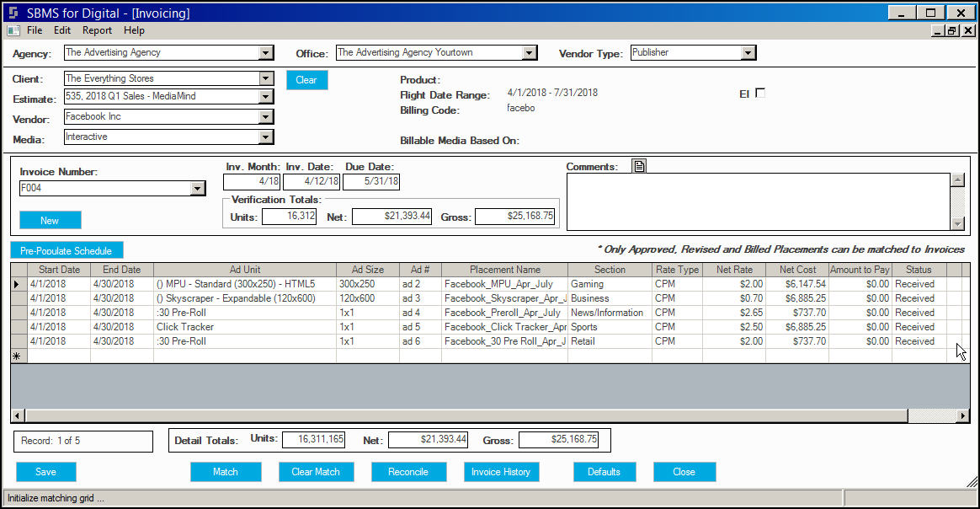This screenshot has height=509, width=980.
Task: Expand the Invoice Number dropdown
Action: coord(198,188)
